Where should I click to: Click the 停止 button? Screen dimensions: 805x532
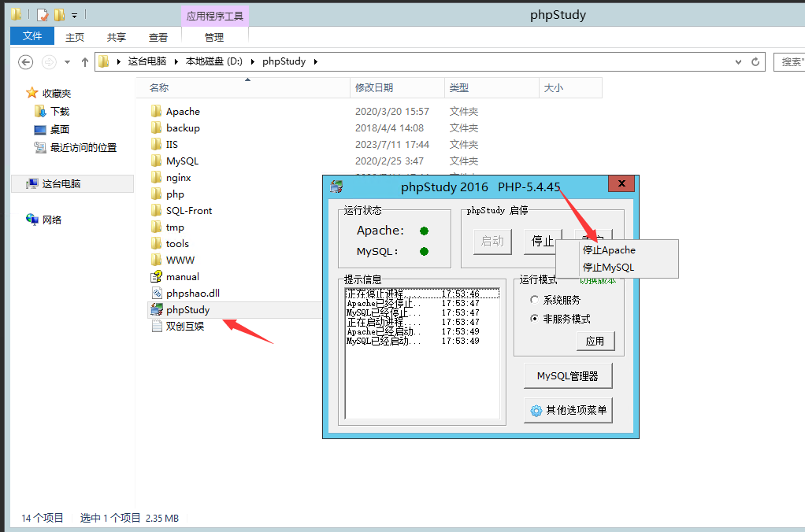(x=542, y=242)
